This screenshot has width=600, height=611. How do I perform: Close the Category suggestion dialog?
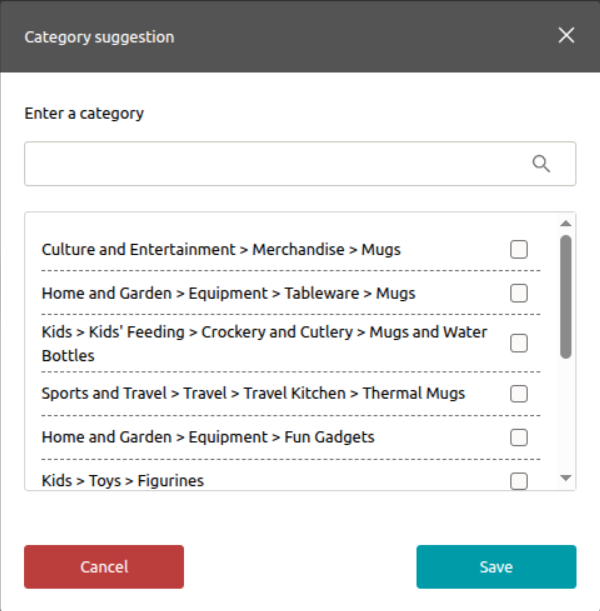[x=566, y=36]
